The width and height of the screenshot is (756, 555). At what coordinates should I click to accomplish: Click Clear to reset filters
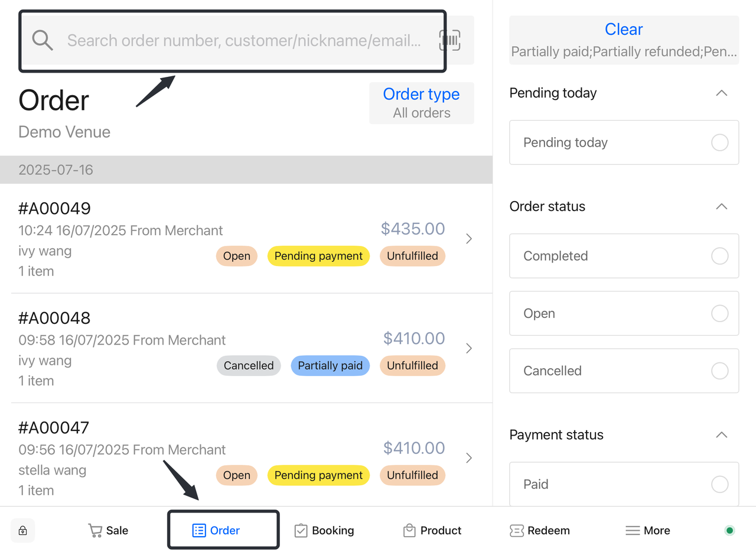624,30
